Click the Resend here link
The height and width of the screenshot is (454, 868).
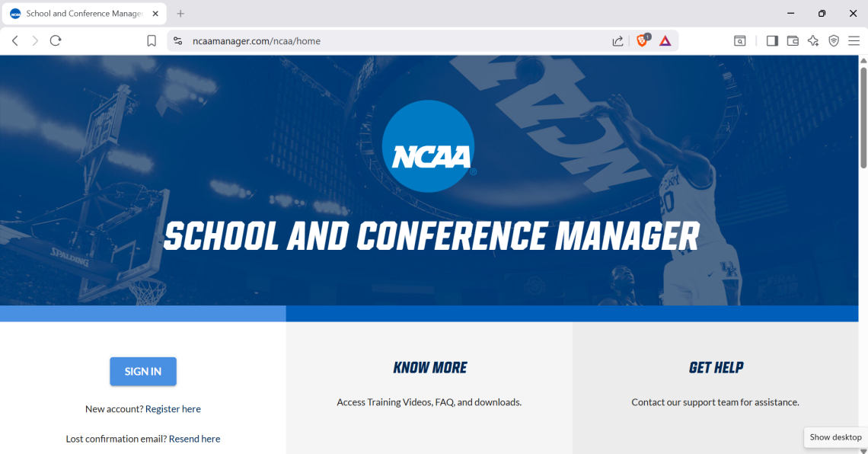[x=194, y=439]
